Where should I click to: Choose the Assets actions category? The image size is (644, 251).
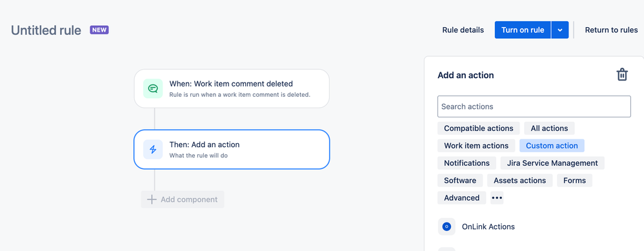pyautogui.click(x=519, y=180)
